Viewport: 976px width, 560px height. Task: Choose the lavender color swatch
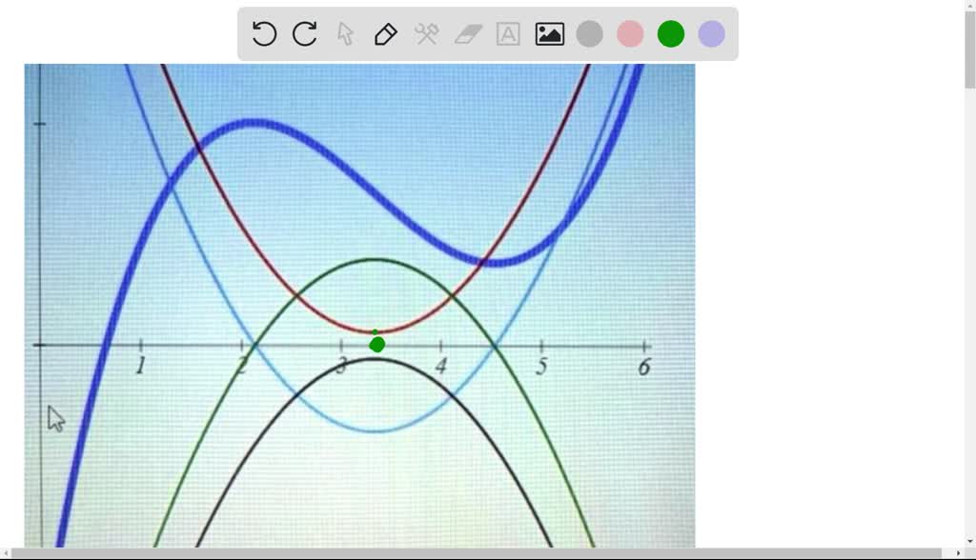pyautogui.click(x=711, y=33)
